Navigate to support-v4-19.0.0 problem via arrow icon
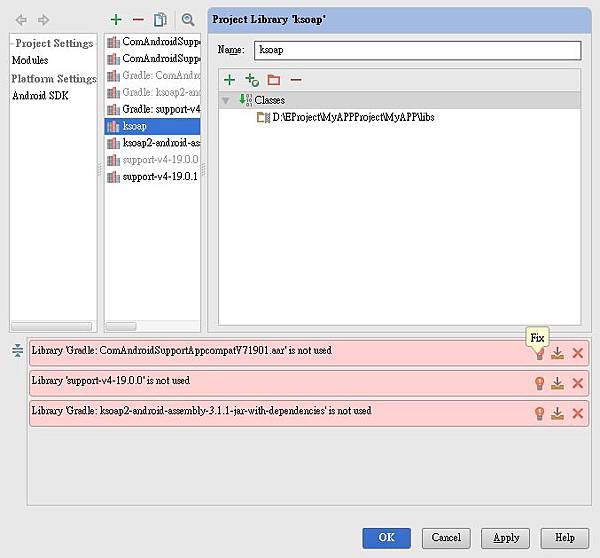The image size is (600, 558). (x=558, y=383)
